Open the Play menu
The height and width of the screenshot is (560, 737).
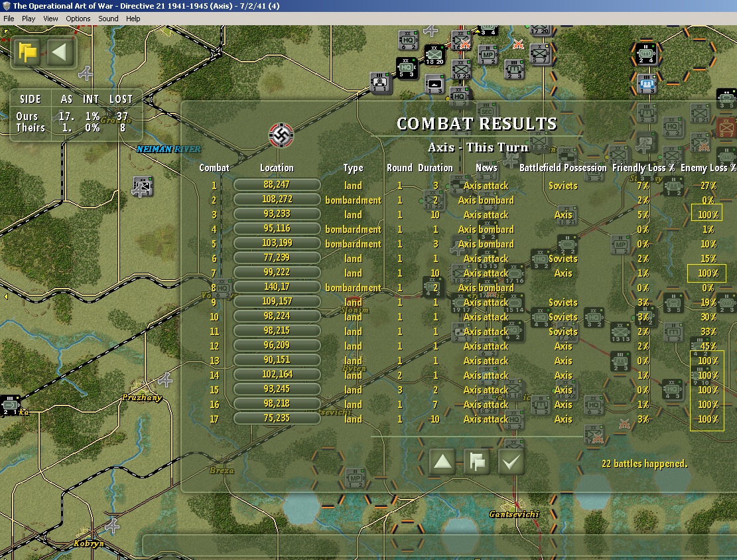click(x=29, y=19)
